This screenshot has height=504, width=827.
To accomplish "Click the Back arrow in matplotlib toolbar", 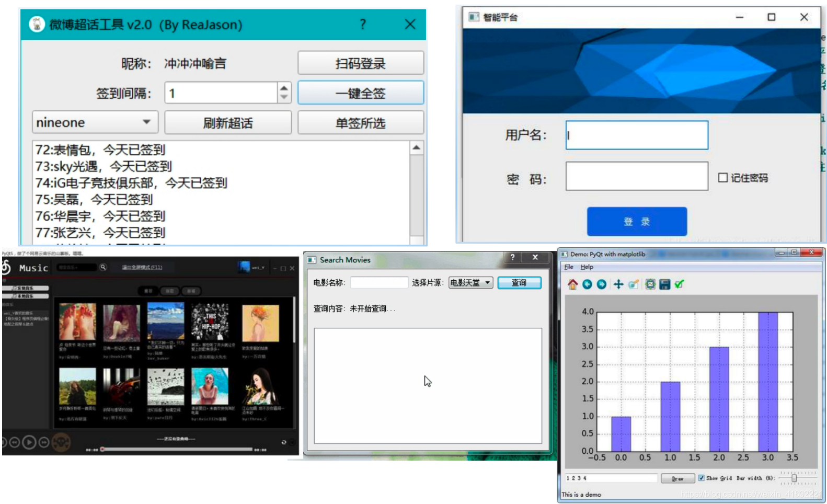I will click(x=587, y=284).
